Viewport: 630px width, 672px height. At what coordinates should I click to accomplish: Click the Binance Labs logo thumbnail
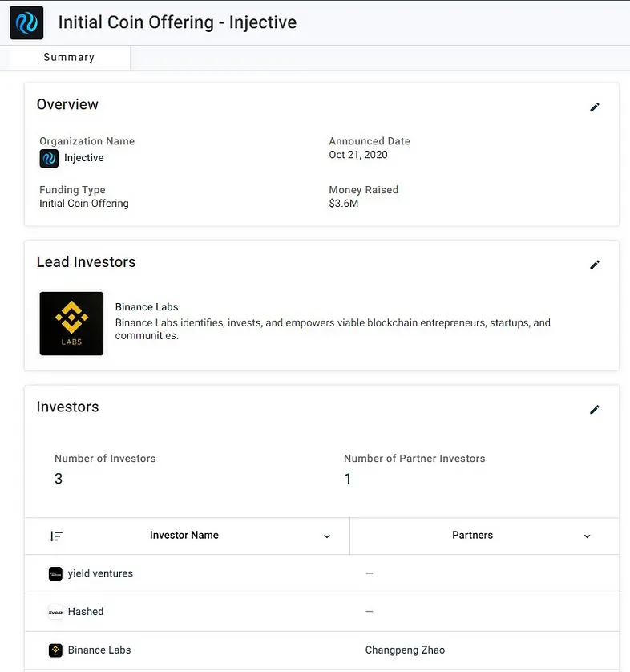(71, 324)
